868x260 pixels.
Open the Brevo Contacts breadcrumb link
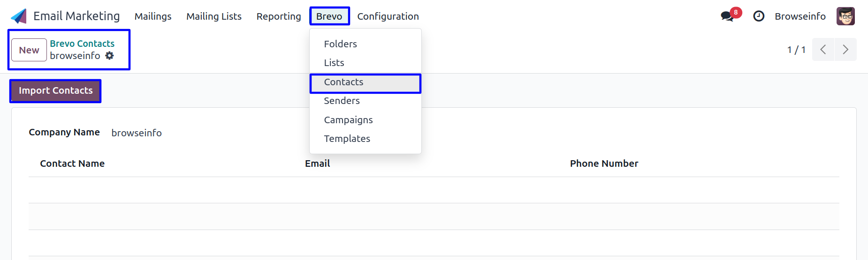click(x=82, y=44)
